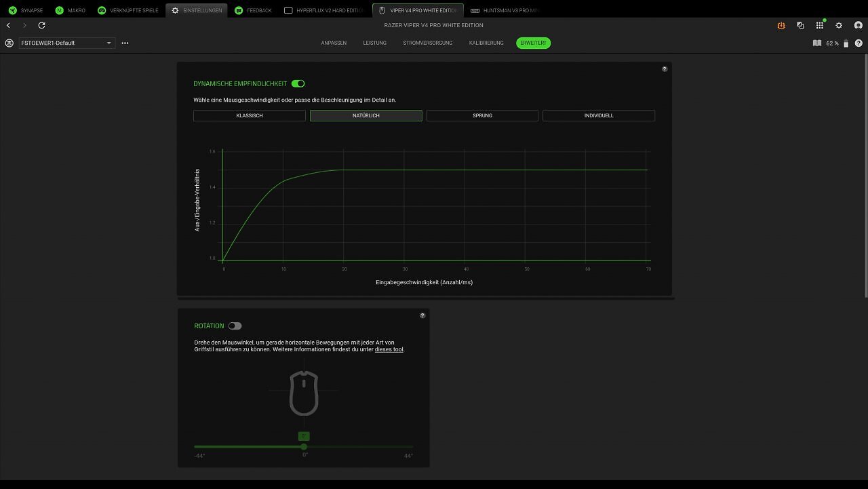The image size is (868, 489).
Task: Click the refresh icon
Action: 41,25
